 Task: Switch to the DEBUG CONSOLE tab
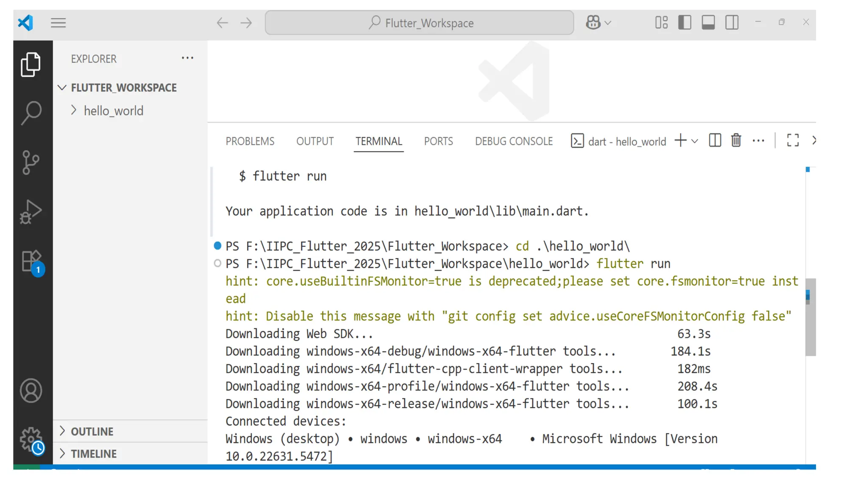coord(514,141)
